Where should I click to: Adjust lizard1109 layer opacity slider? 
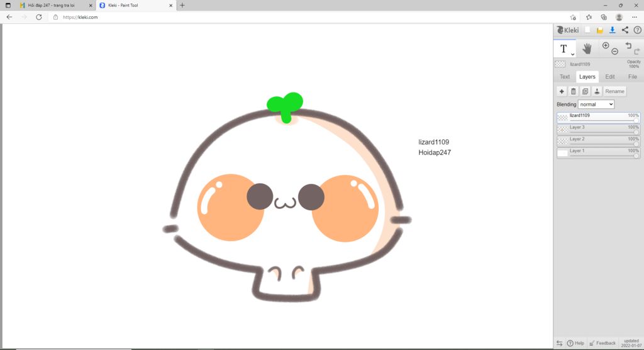click(604, 120)
